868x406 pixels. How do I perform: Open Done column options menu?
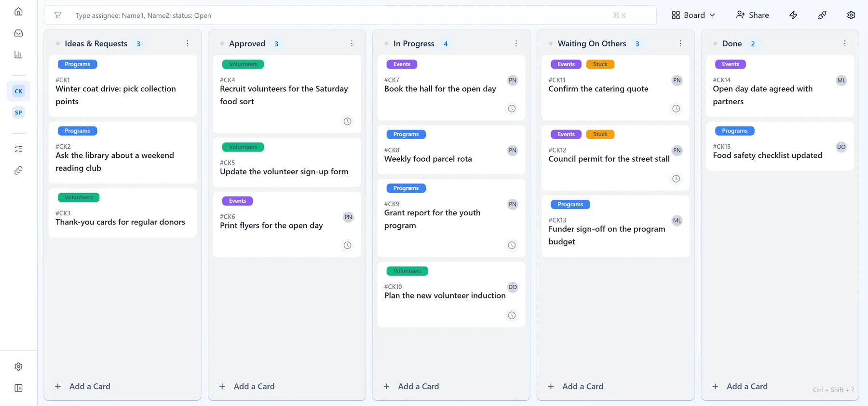(x=845, y=43)
